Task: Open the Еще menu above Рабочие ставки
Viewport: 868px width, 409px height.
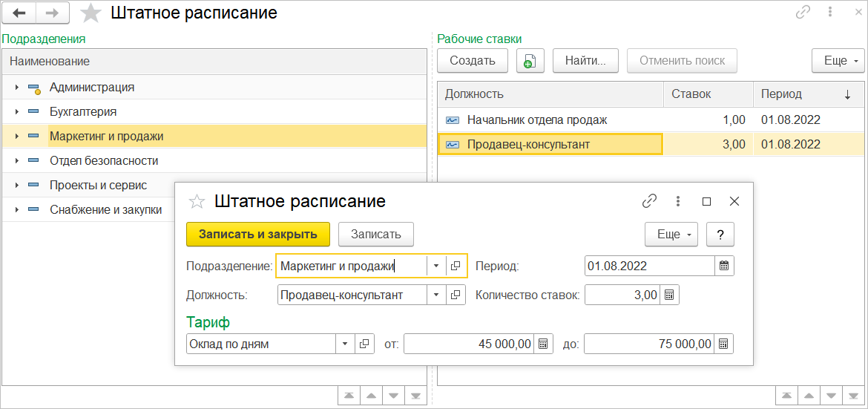Action: [x=838, y=61]
